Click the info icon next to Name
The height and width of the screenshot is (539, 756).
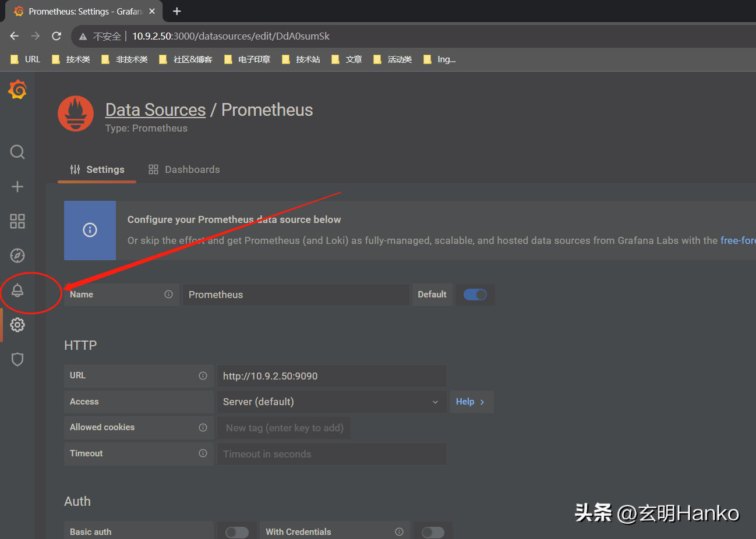coord(168,295)
